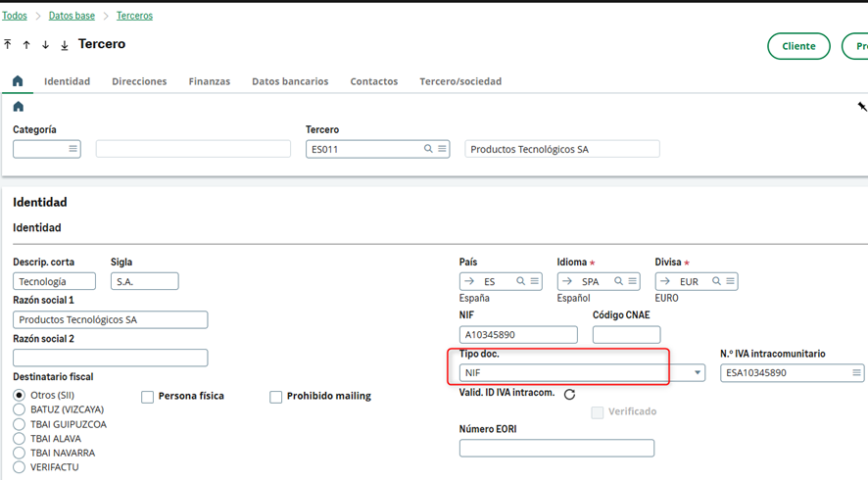This screenshot has height=480, width=868.
Task: Click the Cliente button
Action: pyautogui.click(x=798, y=46)
